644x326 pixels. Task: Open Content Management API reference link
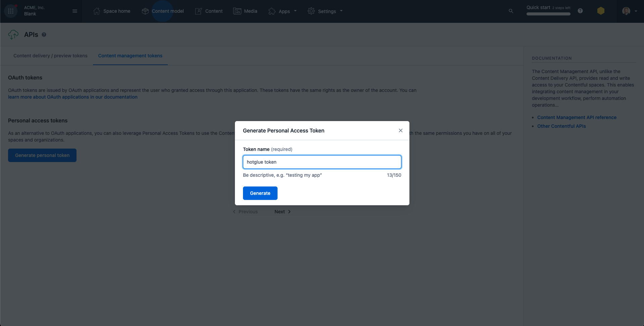point(577,117)
